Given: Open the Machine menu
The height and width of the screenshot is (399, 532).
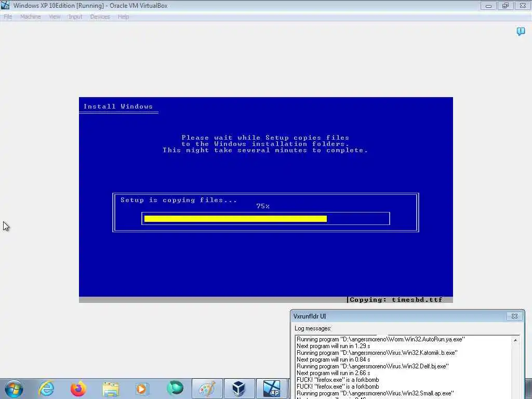Looking at the screenshot, I should pos(31,17).
